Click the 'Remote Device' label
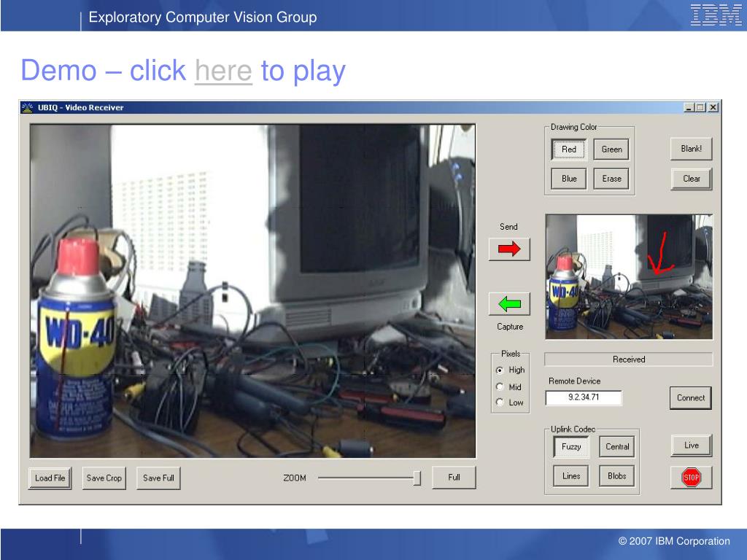The image size is (747, 560). pos(575,381)
